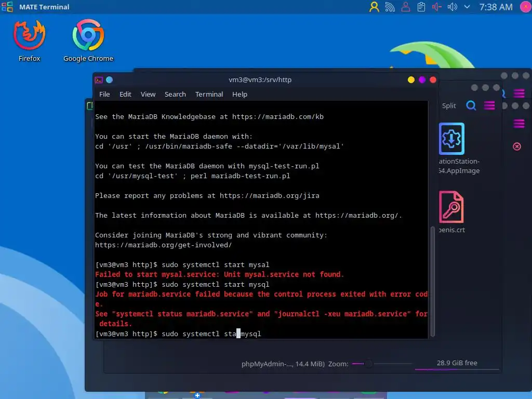Click the muted red volume icon in the tray
This screenshot has width=532, height=399.
click(436, 7)
